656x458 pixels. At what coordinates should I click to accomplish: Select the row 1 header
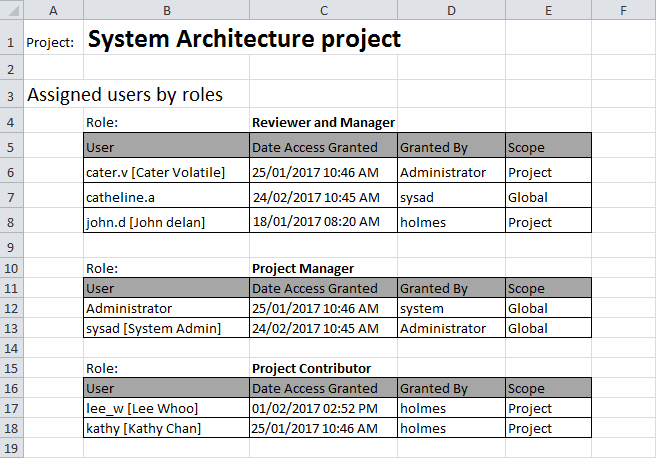[10, 42]
